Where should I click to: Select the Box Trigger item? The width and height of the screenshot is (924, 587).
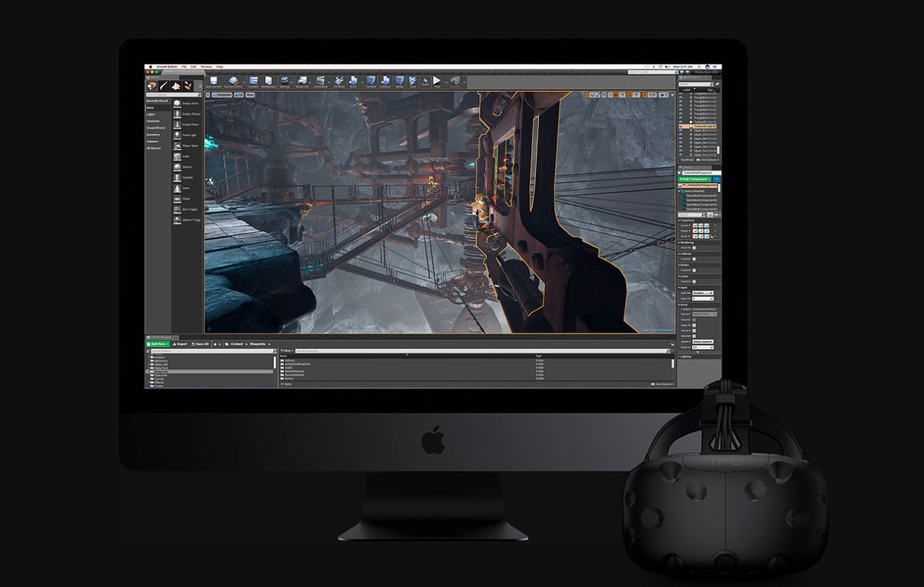click(x=186, y=210)
